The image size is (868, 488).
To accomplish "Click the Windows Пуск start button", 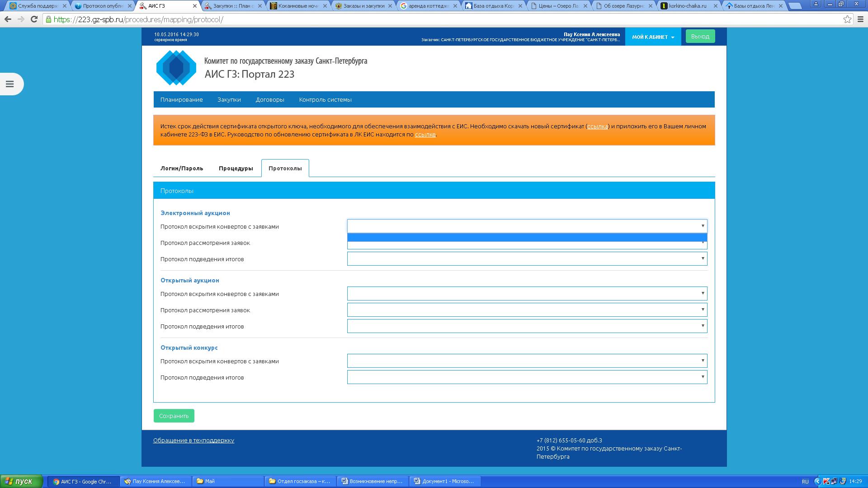I will [21, 481].
